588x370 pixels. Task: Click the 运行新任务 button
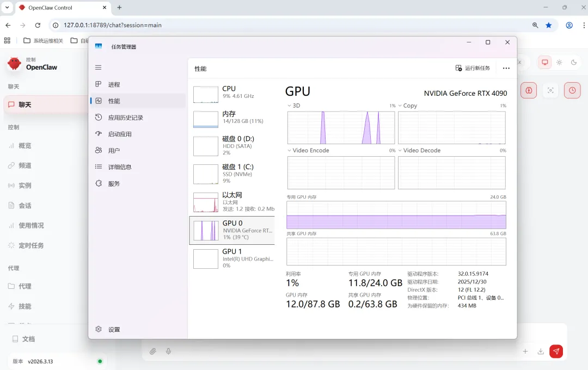click(x=473, y=68)
